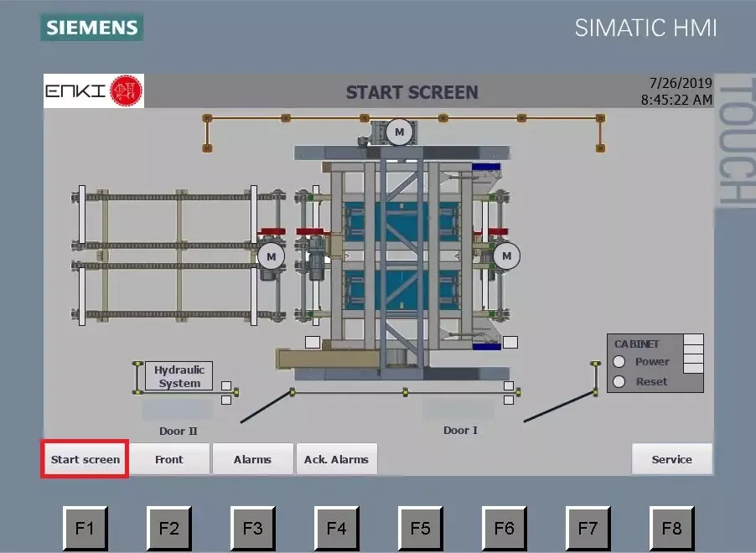Click the Door I status field
This screenshot has width=756, height=553.
point(458,410)
